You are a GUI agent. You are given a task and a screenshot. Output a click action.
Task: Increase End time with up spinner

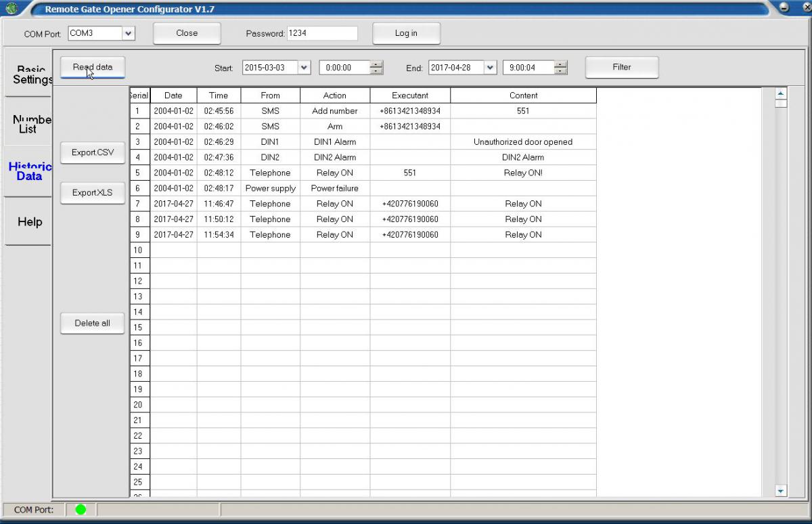point(560,64)
